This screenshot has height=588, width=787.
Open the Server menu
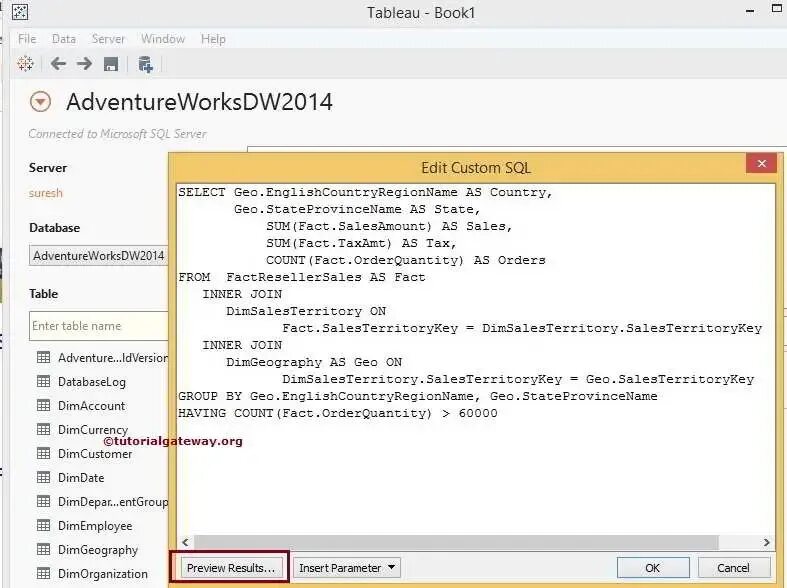pos(108,39)
